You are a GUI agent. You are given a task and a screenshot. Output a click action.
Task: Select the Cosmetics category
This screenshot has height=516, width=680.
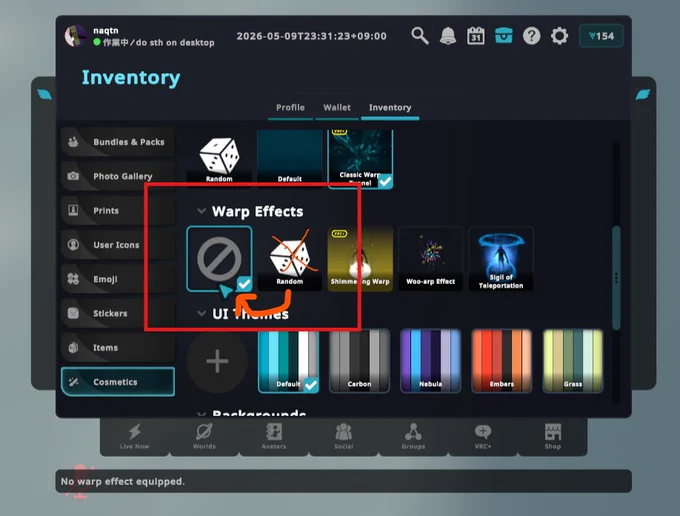[x=118, y=382]
